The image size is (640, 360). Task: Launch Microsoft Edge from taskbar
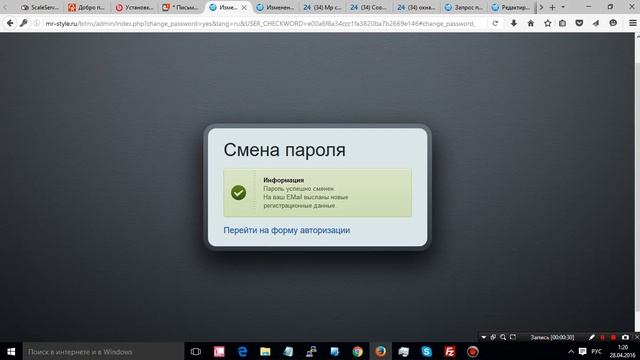click(242, 351)
